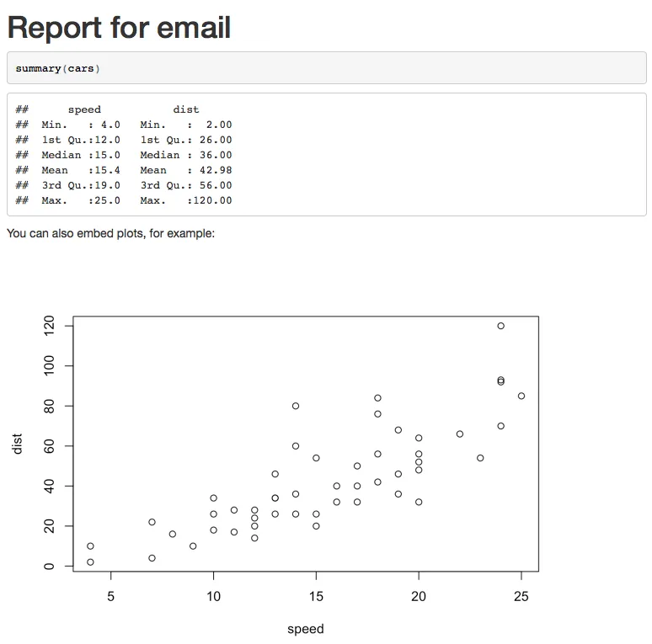Screen dimensions: 652x644
Task: Click x-axis tick label 25
Action: 521,597
